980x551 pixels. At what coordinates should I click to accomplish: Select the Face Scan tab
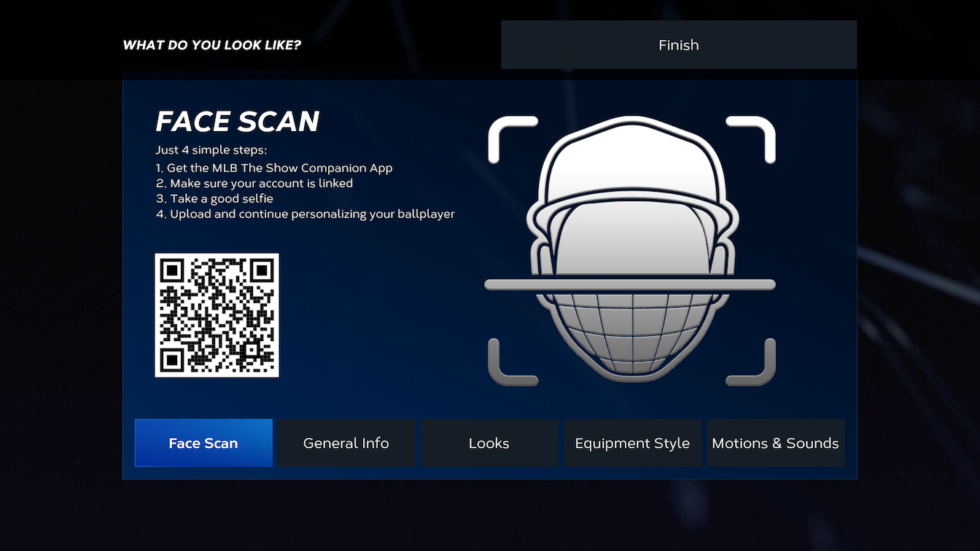pos(203,442)
